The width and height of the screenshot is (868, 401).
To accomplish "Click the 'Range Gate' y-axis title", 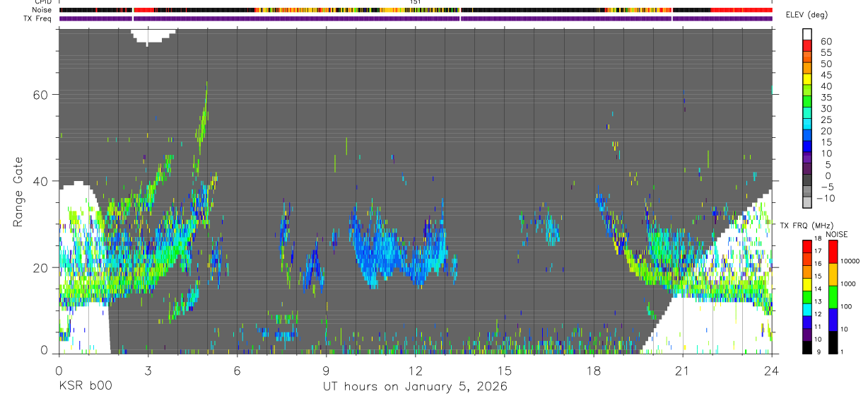I will (18, 192).
